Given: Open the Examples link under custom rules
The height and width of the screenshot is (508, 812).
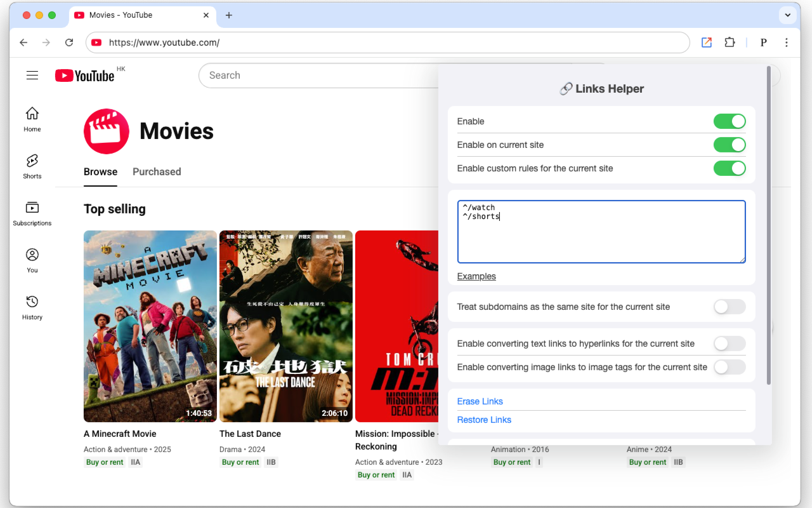Looking at the screenshot, I should click(476, 276).
